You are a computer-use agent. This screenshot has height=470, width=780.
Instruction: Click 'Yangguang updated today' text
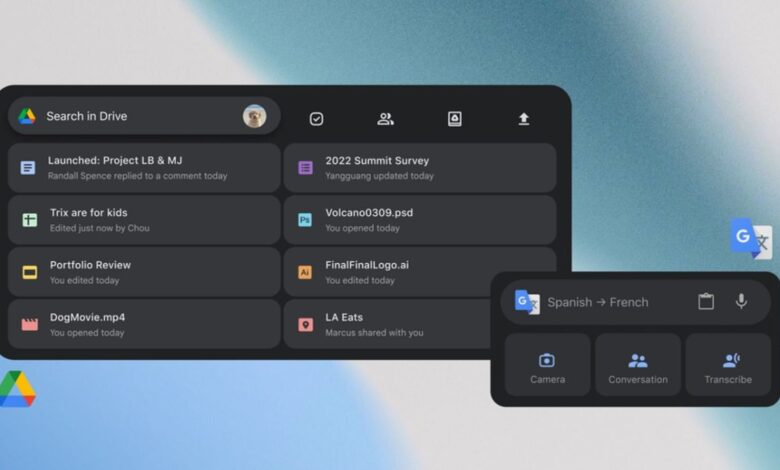[x=380, y=176]
